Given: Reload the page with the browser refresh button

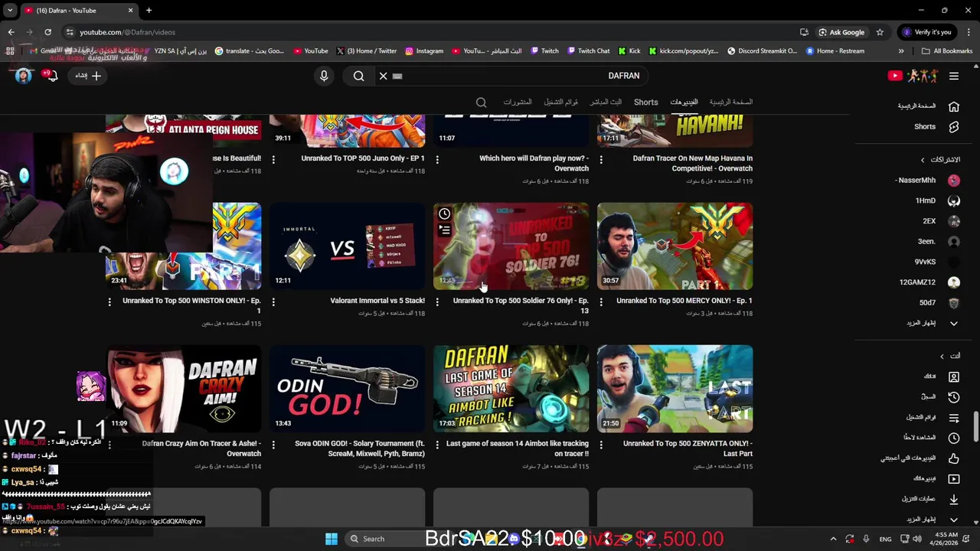Looking at the screenshot, I should (47, 32).
